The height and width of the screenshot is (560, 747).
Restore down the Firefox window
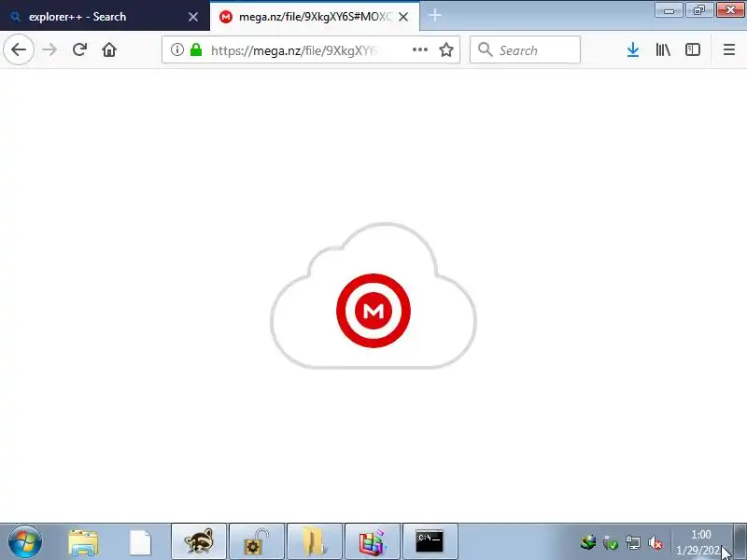(699, 10)
